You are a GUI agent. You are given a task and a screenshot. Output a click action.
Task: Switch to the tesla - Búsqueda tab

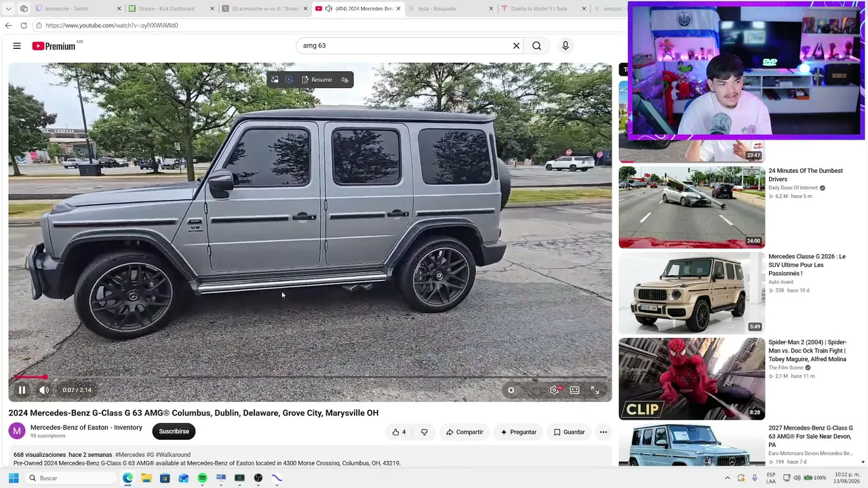click(450, 9)
